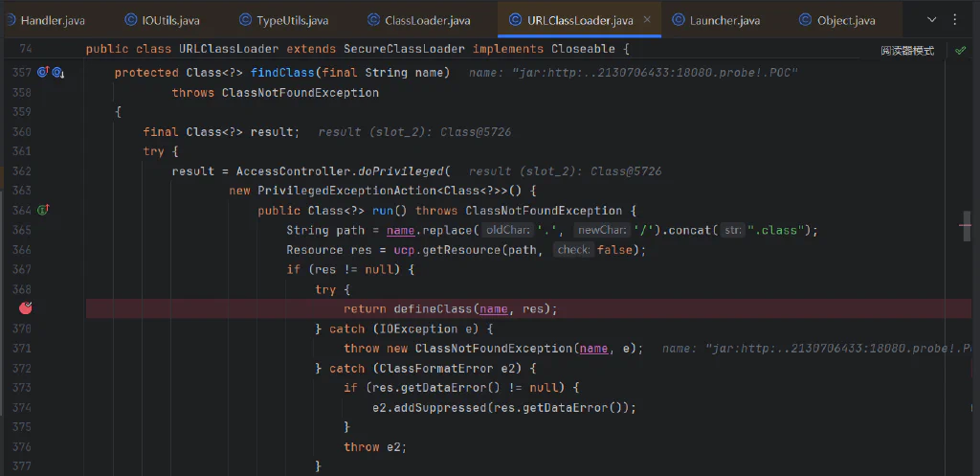
Task: Click the class icon on the Launcher.java tab
Action: [x=679, y=20]
